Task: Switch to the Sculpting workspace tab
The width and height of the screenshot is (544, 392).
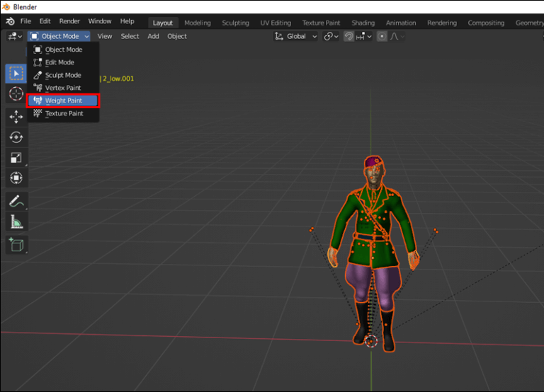Action: (236, 23)
